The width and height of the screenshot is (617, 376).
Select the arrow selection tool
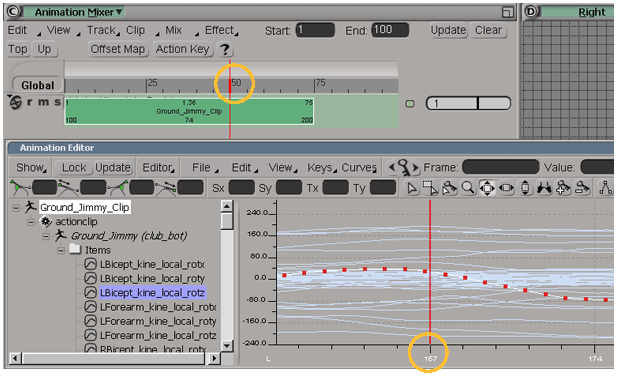[x=412, y=188]
